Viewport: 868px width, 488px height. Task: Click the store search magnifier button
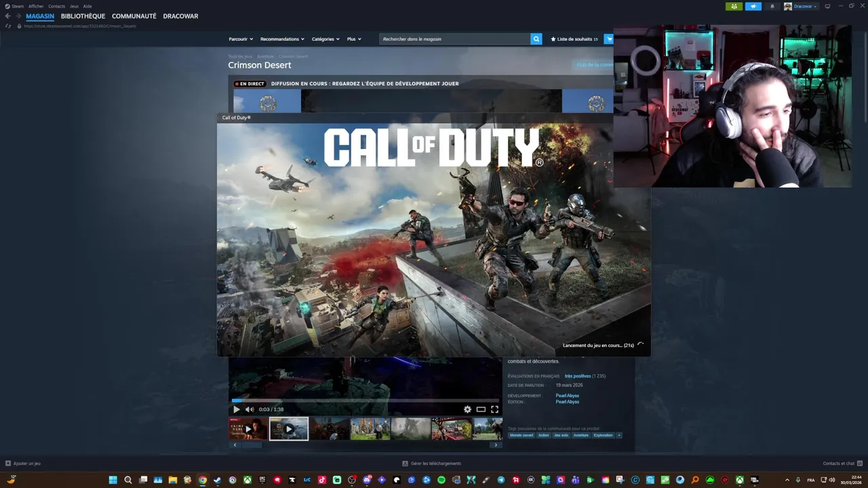536,39
